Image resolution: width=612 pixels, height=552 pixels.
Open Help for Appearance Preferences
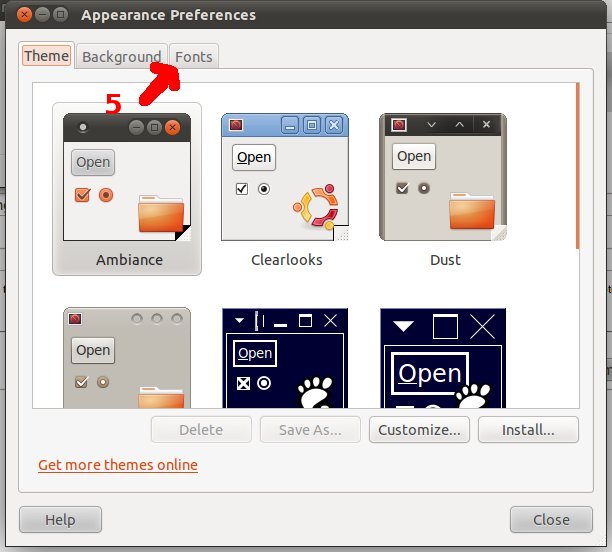[60, 520]
